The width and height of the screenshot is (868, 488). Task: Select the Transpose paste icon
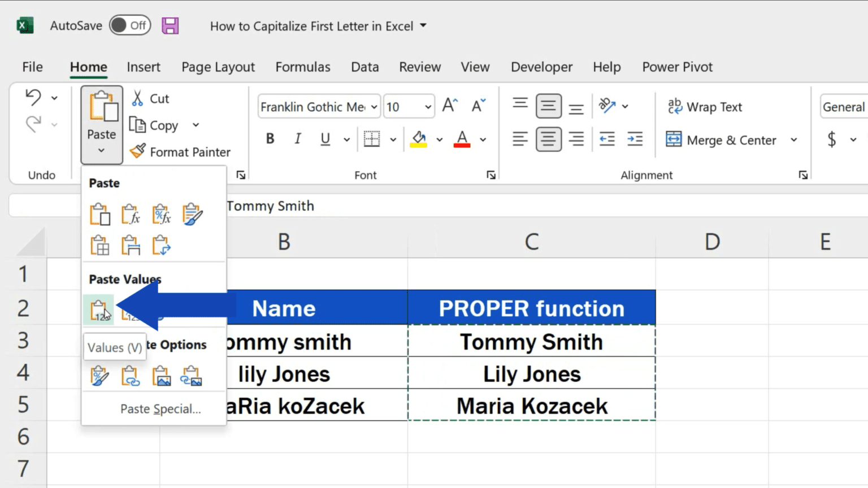161,246
